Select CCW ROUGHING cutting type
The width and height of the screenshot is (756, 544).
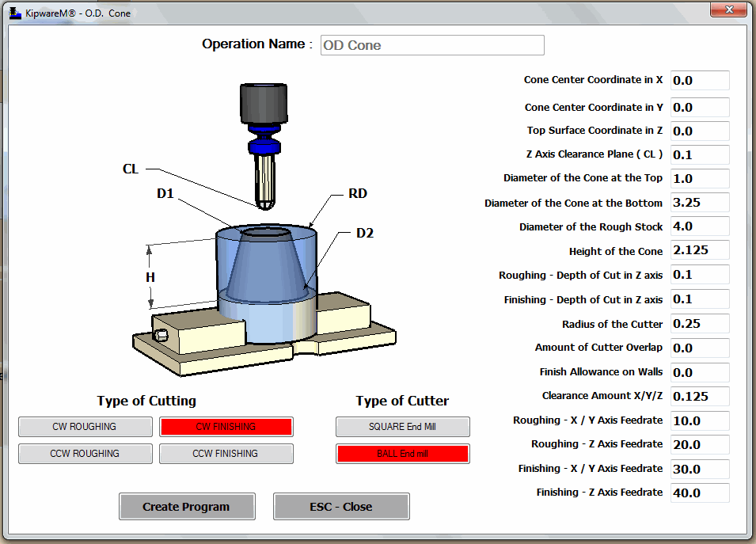point(85,454)
